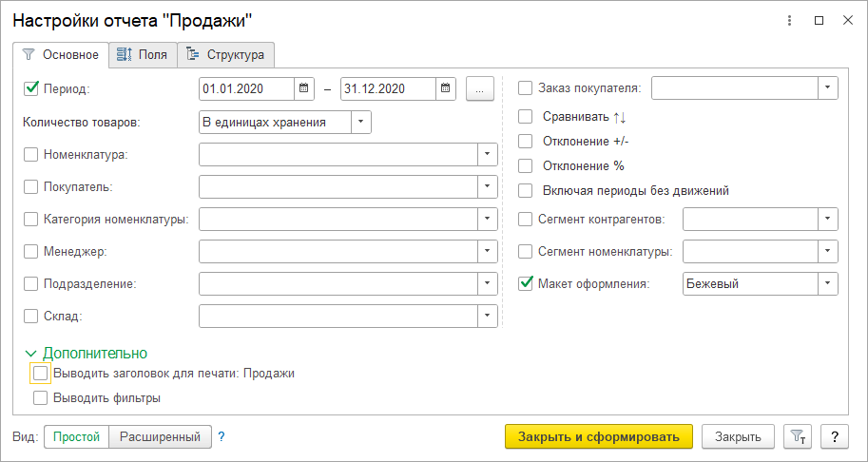
Task: Switch view to Расширенный mode
Action: (x=160, y=436)
